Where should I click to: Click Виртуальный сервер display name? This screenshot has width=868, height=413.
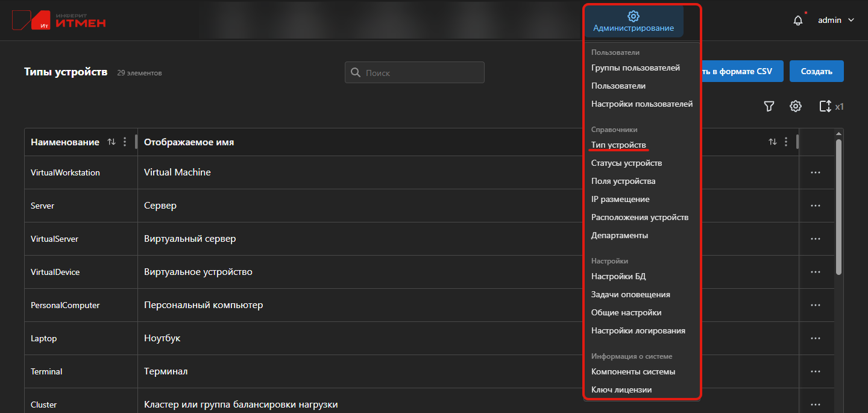pos(190,239)
